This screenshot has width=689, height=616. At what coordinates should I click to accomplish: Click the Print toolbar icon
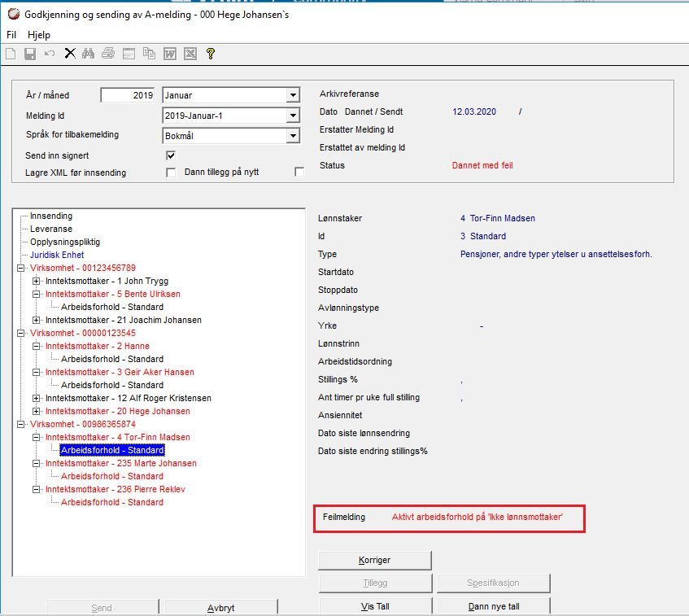click(x=108, y=54)
